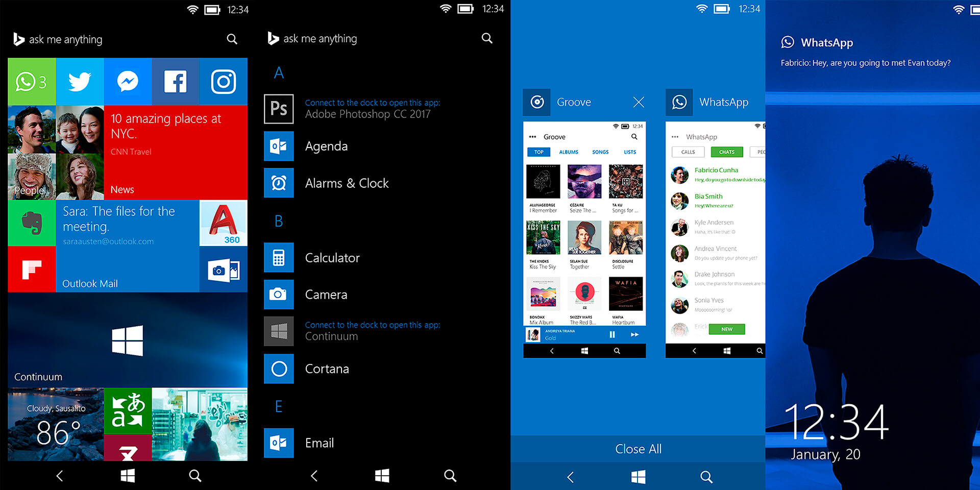This screenshot has width=980, height=490.
Task: Switch to CHATS tab in WhatsApp
Action: pyautogui.click(x=727, y=152)
